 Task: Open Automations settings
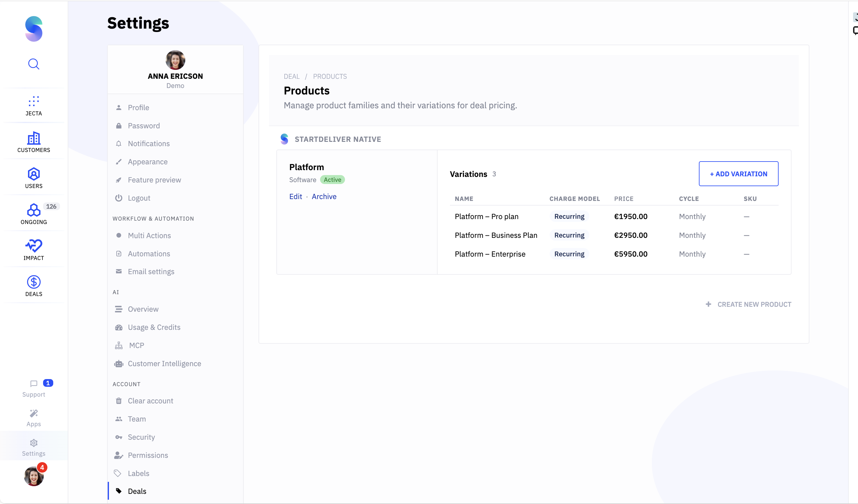coord(149,254)
